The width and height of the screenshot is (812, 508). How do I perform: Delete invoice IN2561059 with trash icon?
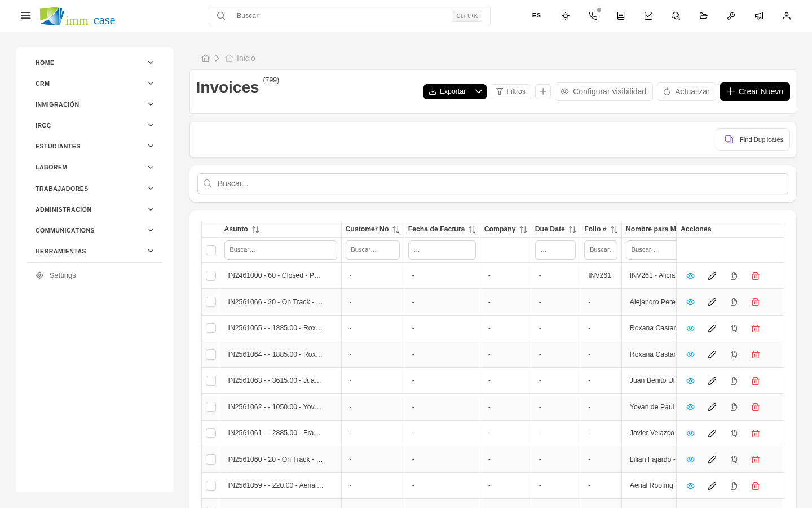tap(756, 486)
